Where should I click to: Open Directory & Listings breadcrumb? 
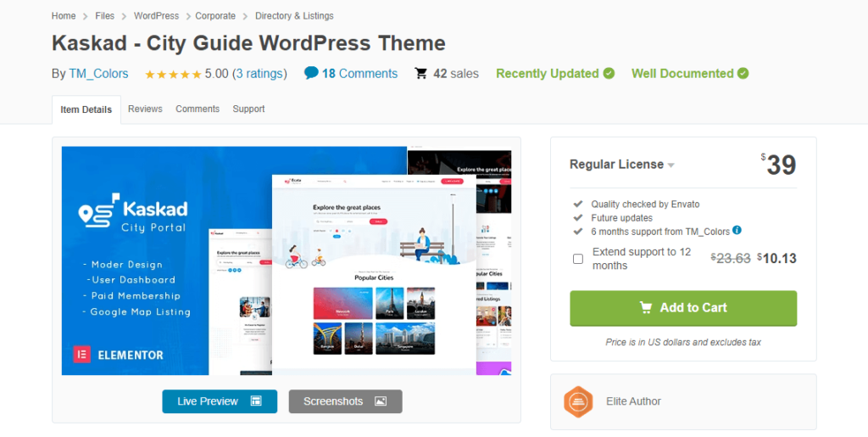(294, 15)
